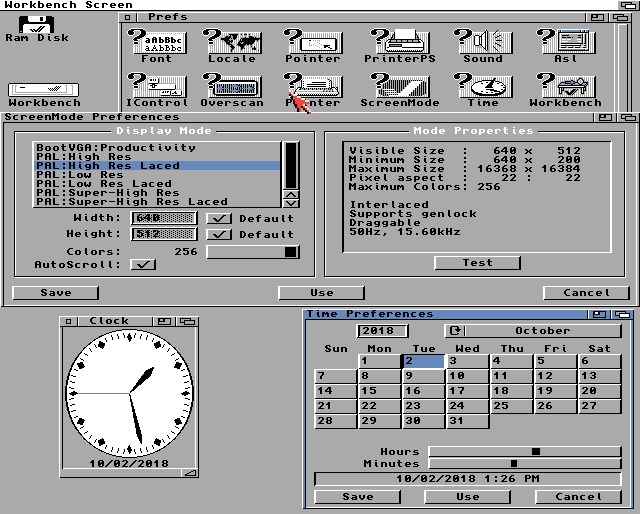Open the Asl preferences icon
Image resolution: width=640 pixels, height=514 pixels.
click(x=565, y=43)
